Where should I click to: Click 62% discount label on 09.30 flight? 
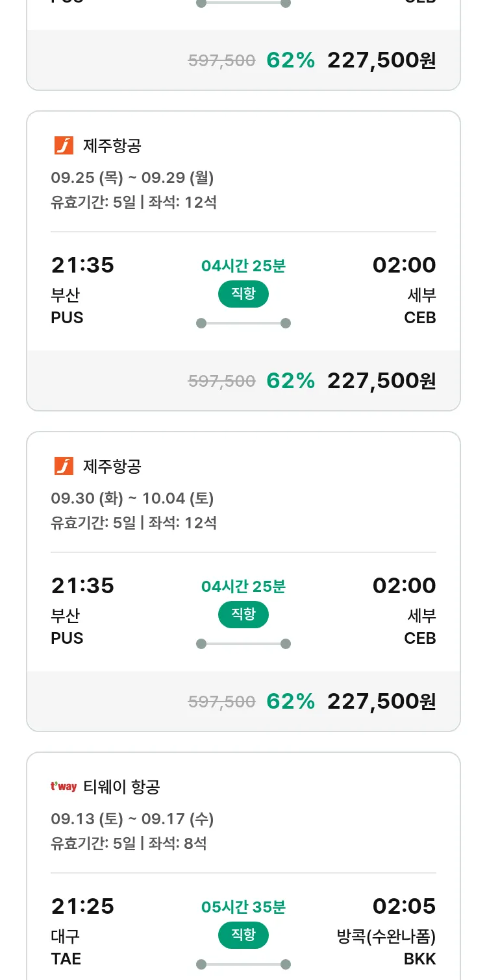[290, 702]
